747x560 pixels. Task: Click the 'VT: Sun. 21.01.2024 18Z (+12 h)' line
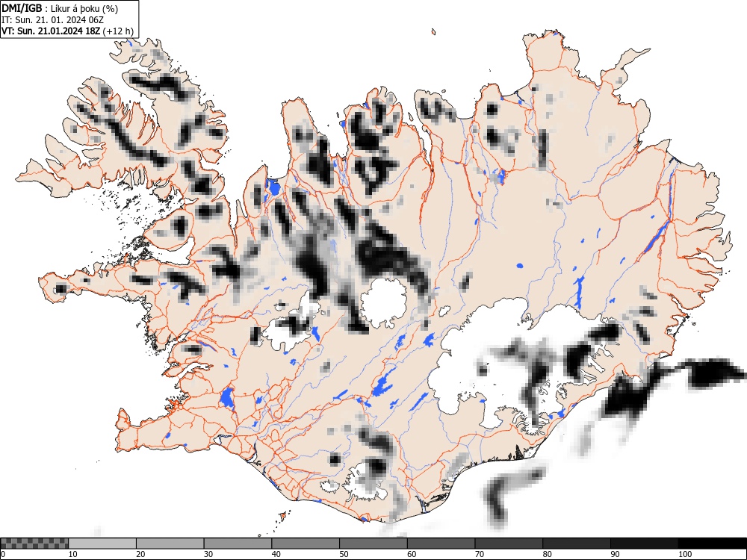(68, 31)
